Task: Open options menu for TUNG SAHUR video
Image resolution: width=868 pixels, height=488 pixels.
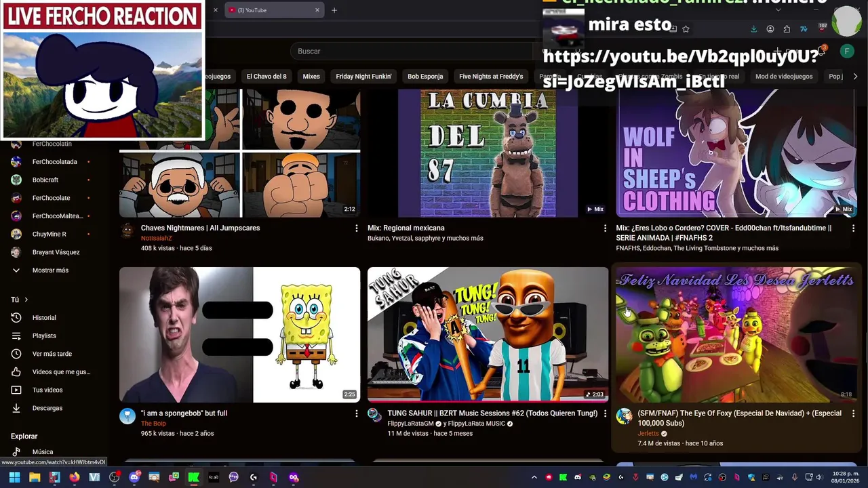Action: point(605,413)
